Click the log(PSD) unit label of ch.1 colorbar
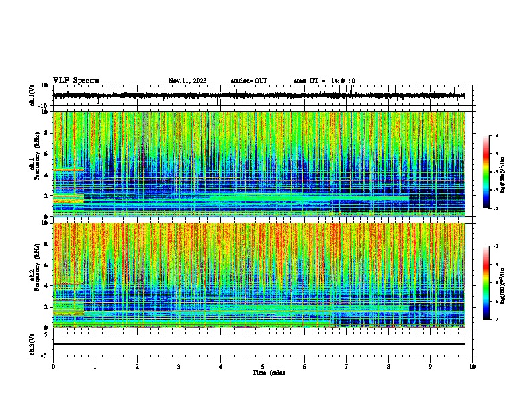The height and width of the screenshot is (411, 532). click(502, 175)
